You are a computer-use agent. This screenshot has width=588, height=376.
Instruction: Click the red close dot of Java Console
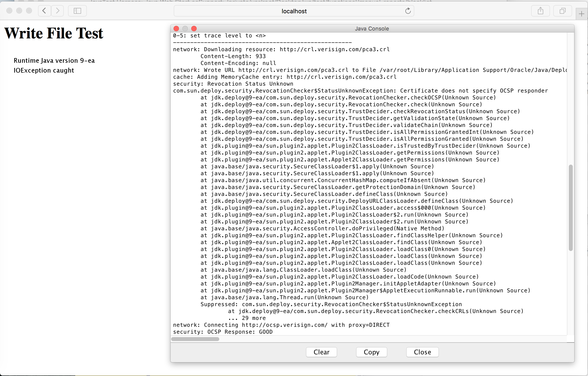tap(176, 29)
